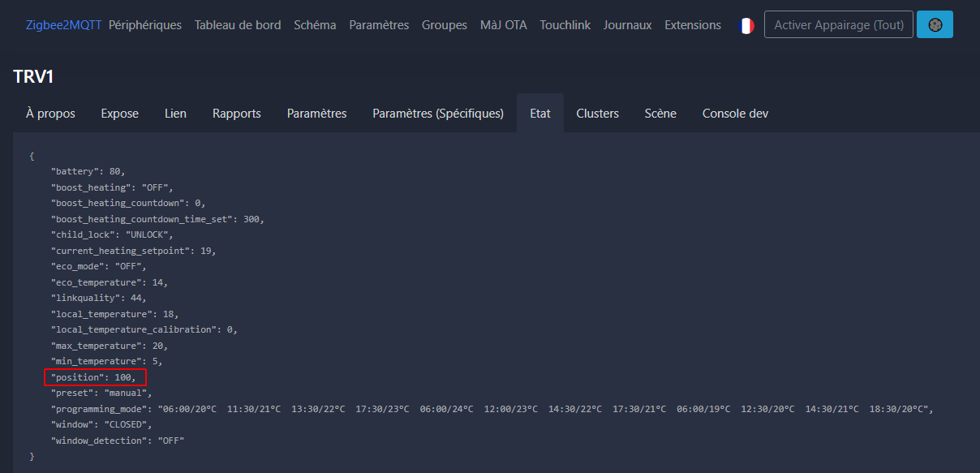Switch to the Scène tab
980x473 pixels.
coord(660,114)
